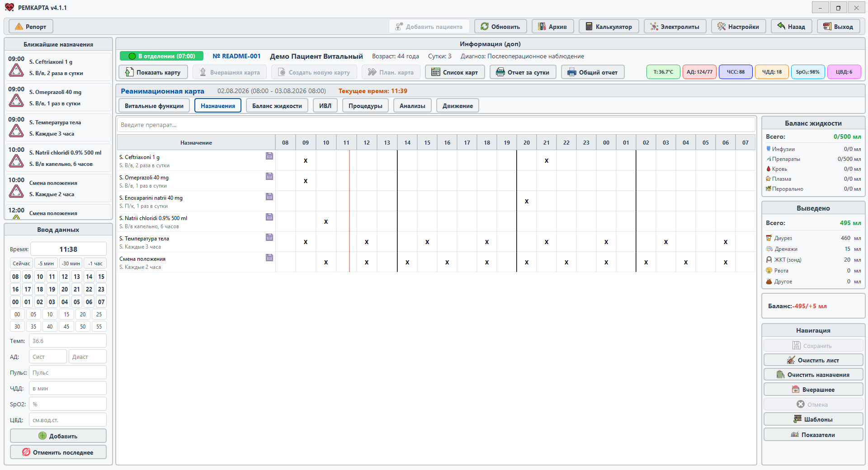Subtract 30 minutes with -30 мин
Screen dimensions: 868x470
point(71,263)
